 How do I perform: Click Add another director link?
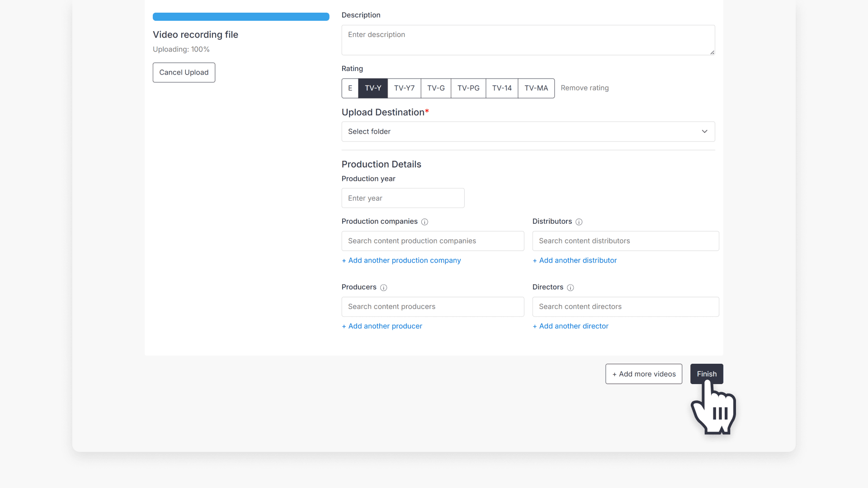[x=570, y=326]
